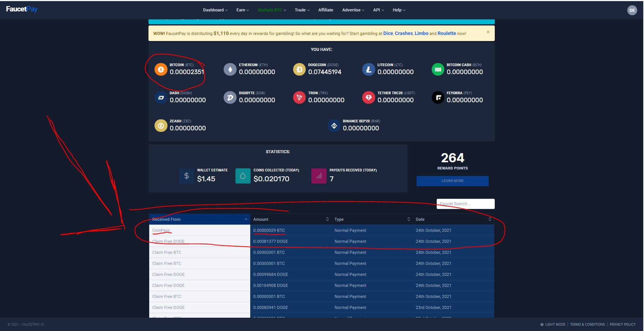Open the Limbo game link

click(x=421, y=33)
